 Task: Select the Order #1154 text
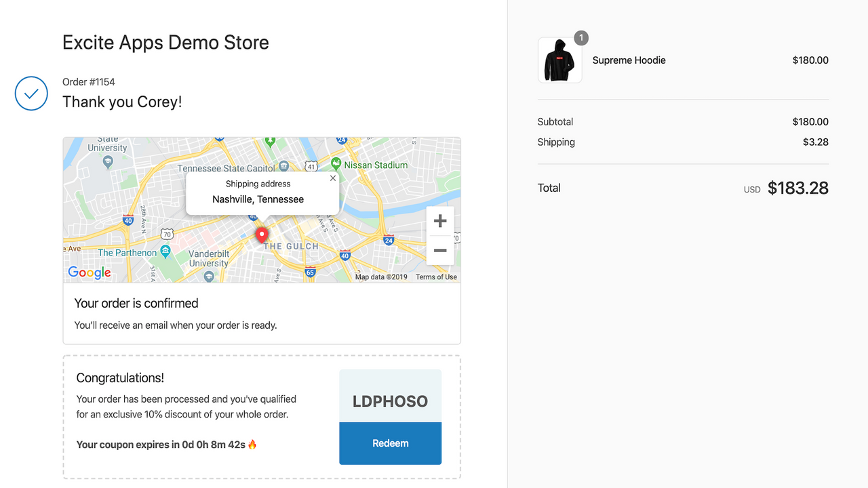(x=89, y=82)
